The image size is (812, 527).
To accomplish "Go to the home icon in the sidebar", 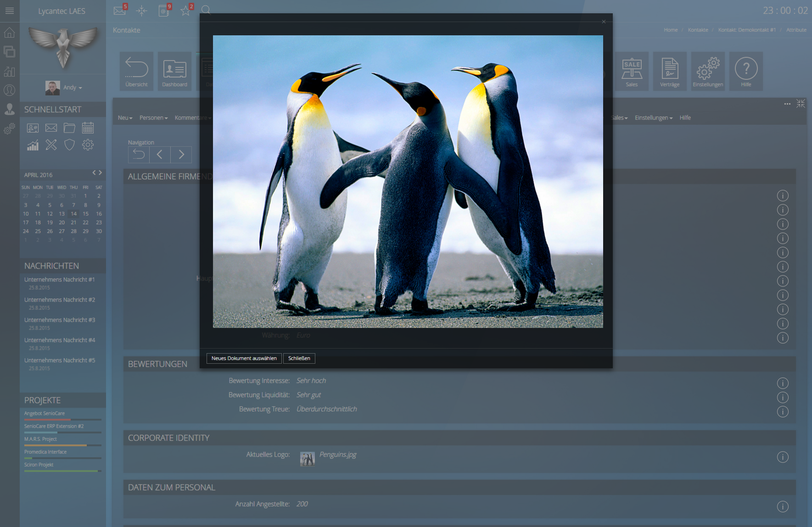I will pyautogui.click(x=9, y=33).
